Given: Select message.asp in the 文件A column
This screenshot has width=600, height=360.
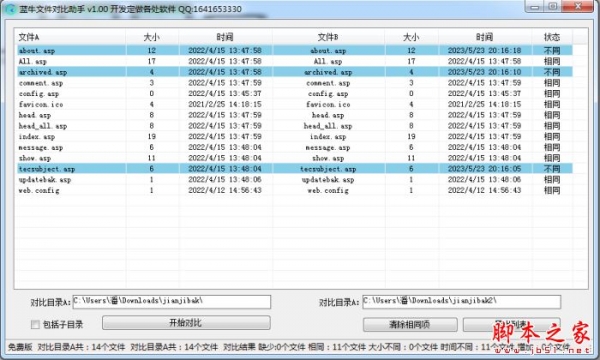Looking at the screenshot, I should click(41, 147).
